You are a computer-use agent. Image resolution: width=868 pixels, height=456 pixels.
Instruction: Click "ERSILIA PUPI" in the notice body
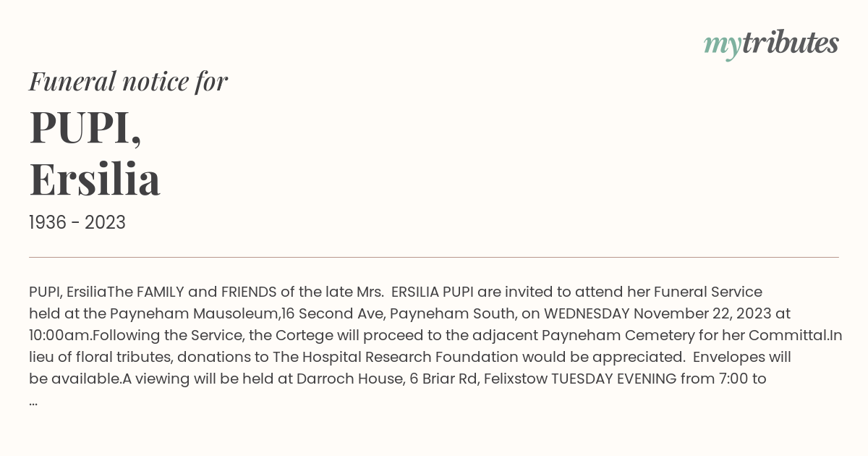[x=433, y=292]
